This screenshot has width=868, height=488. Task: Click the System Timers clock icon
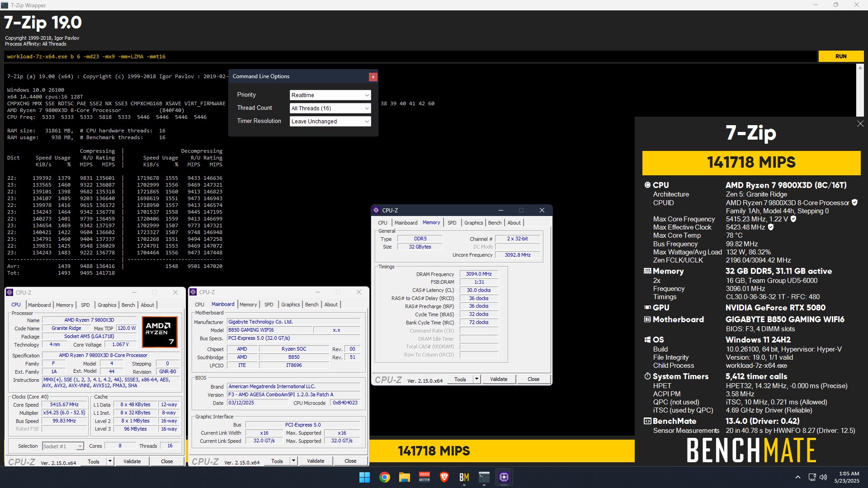point(647,376)
